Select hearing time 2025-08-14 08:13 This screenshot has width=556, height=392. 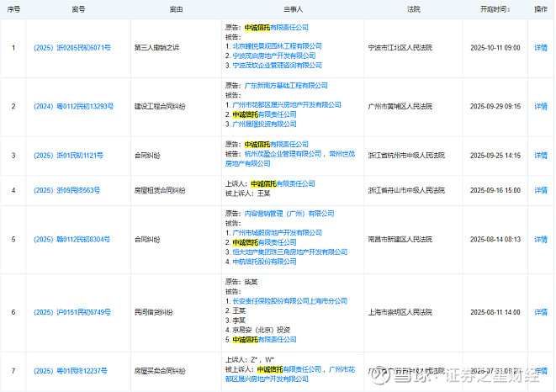(495, 240)
